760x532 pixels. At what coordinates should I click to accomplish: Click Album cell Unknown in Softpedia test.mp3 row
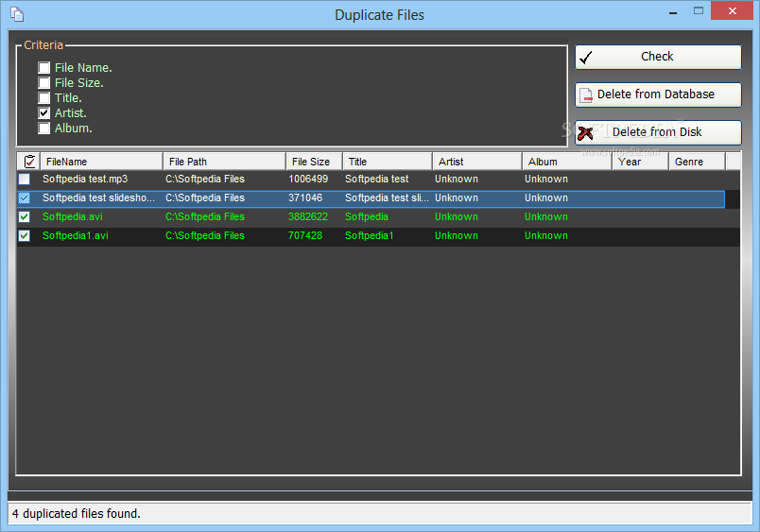546,179
